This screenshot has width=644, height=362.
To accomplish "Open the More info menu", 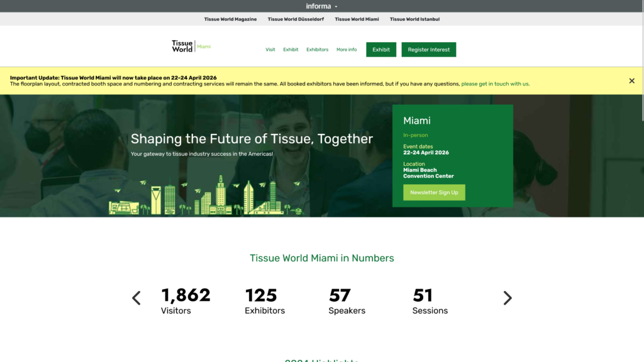I will tap(347, 50).
